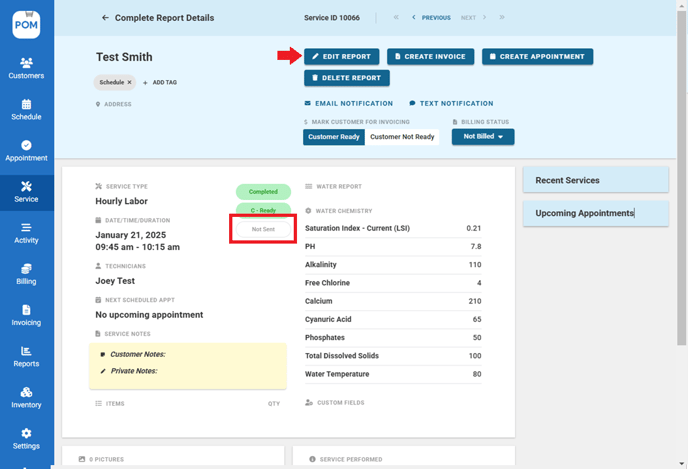Click the Edit Report button
This screenshot has height=469, width=688.
pos(343,57)
